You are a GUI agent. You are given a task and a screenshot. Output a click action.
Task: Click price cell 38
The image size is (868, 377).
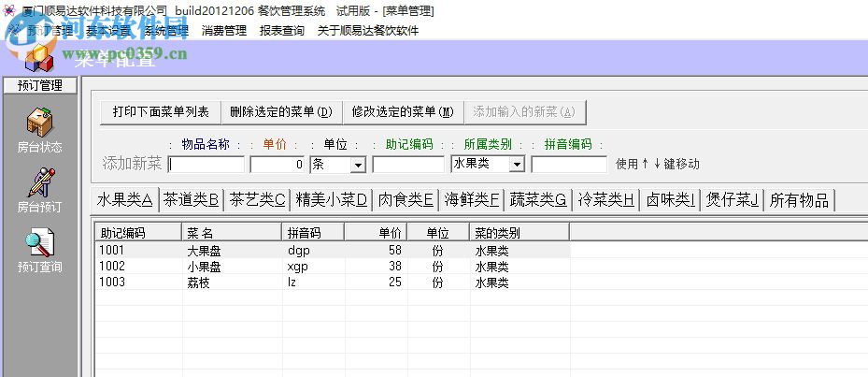395,267
